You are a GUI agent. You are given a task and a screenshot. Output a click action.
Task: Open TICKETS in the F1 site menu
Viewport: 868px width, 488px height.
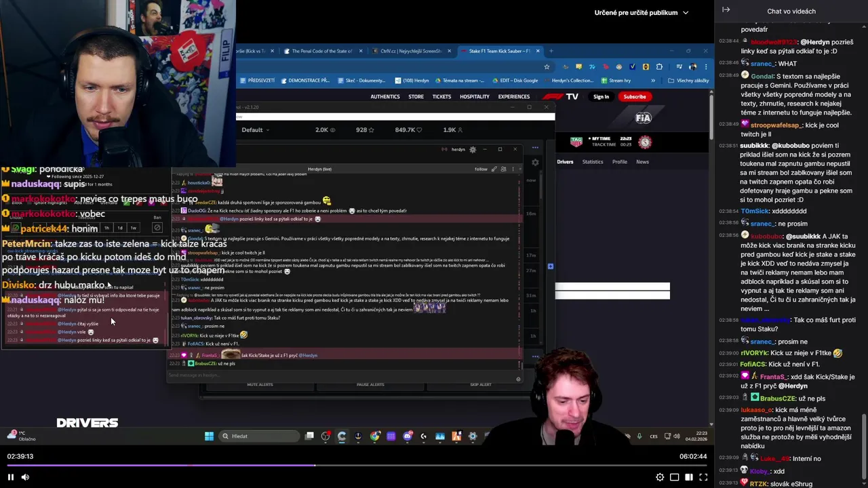coord(441,96)
